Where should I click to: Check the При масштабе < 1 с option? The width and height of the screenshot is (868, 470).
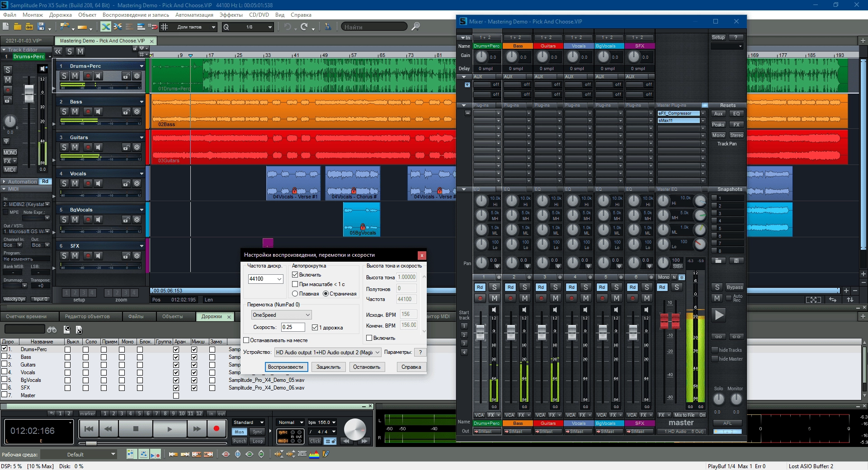tap(295, 284)
